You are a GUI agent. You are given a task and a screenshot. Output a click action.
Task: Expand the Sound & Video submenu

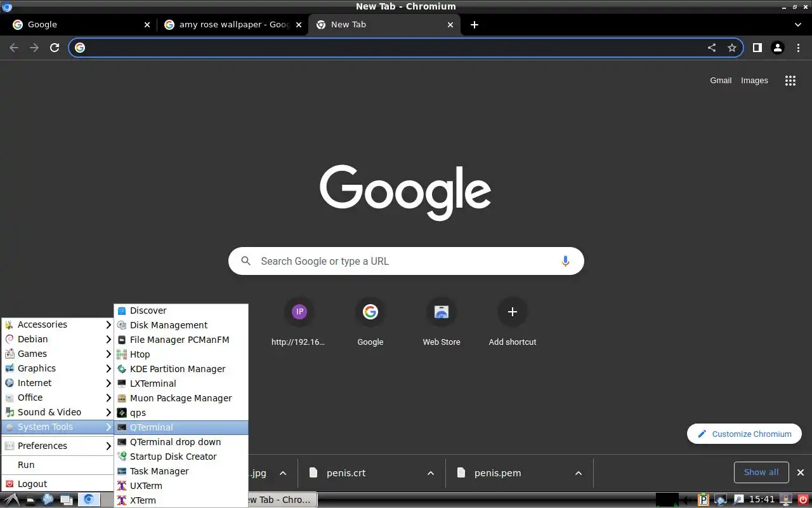pos(58,412)
